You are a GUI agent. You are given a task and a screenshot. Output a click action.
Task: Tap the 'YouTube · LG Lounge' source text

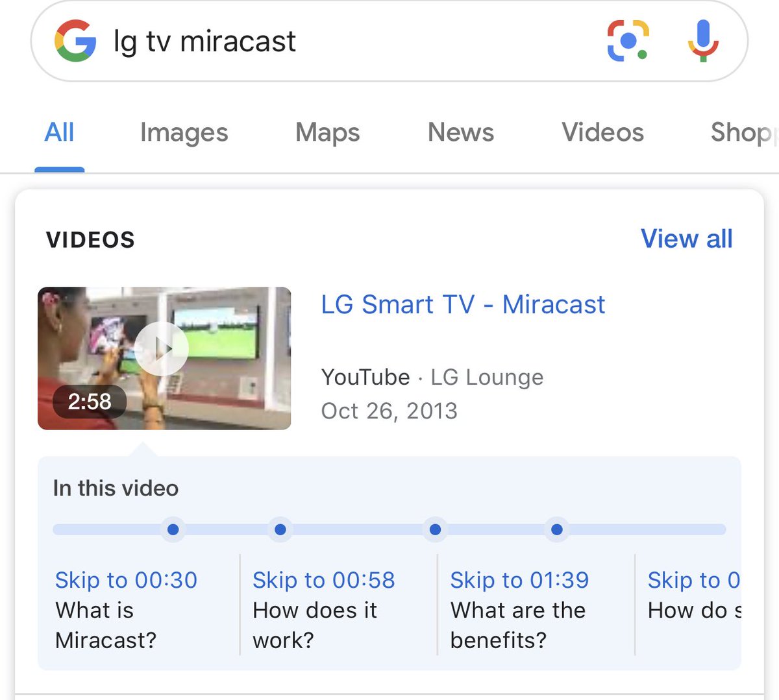[432, 377]
